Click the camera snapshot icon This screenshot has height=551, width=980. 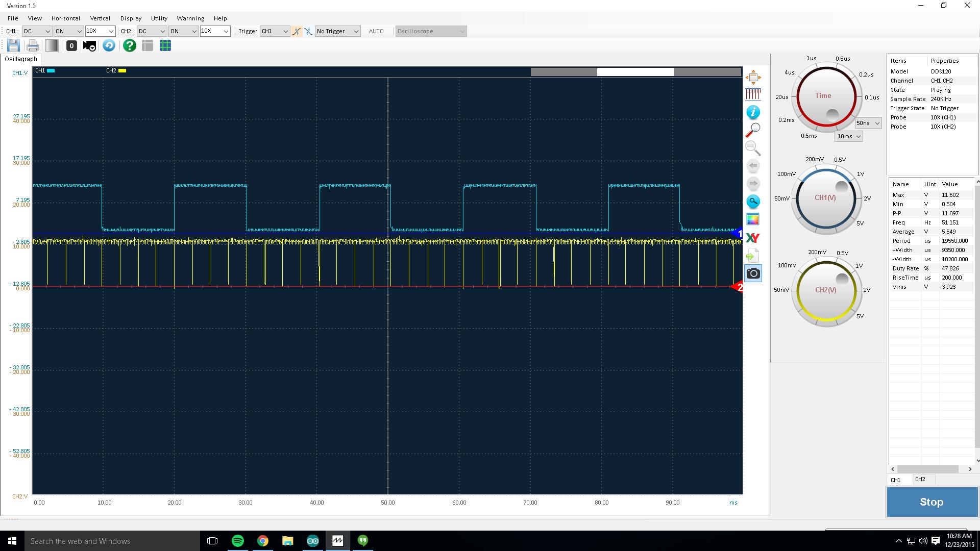(x=753, y=273)
